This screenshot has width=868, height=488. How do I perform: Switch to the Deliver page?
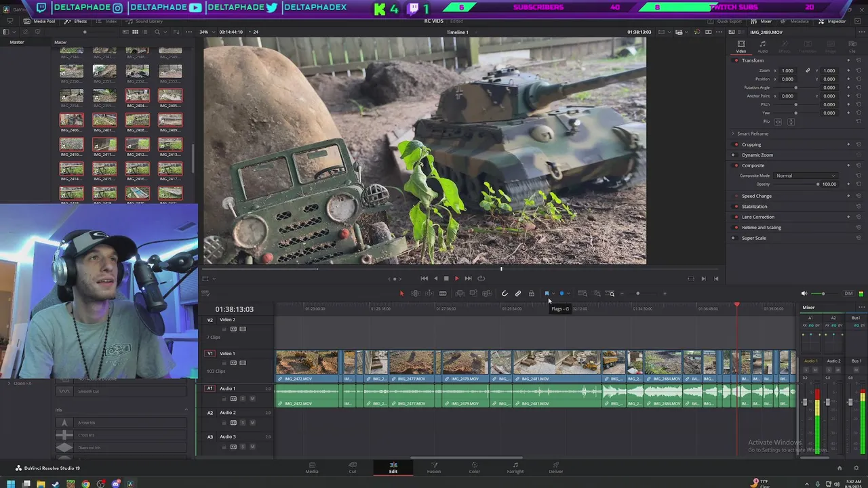point(556,468)
